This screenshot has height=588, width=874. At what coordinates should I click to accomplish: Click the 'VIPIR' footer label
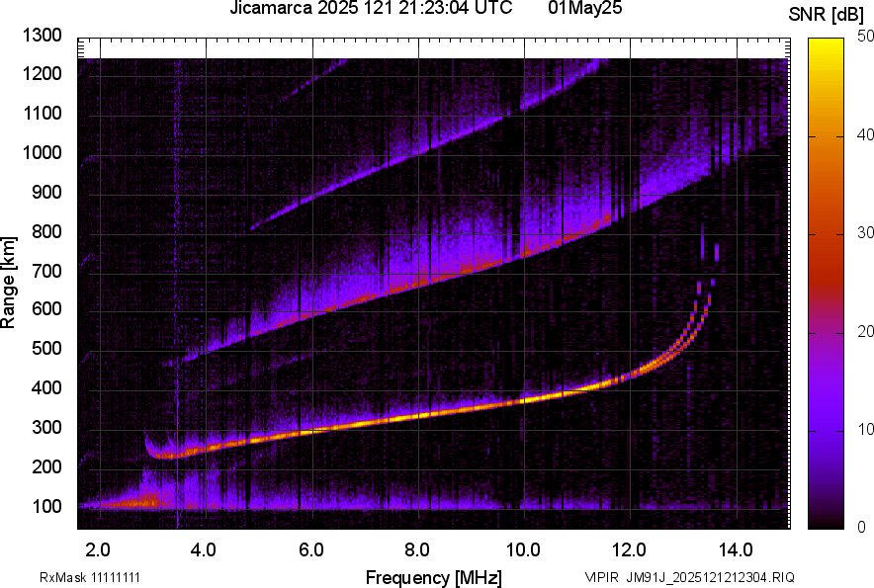click(x=600, y=577)
